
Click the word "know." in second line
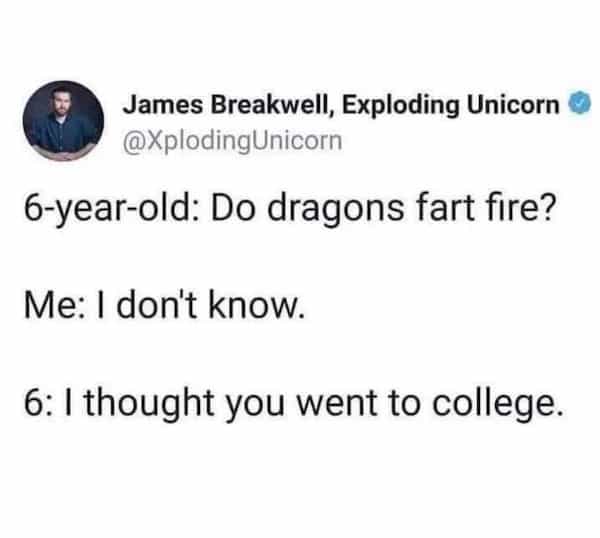(x=257, y=305)
